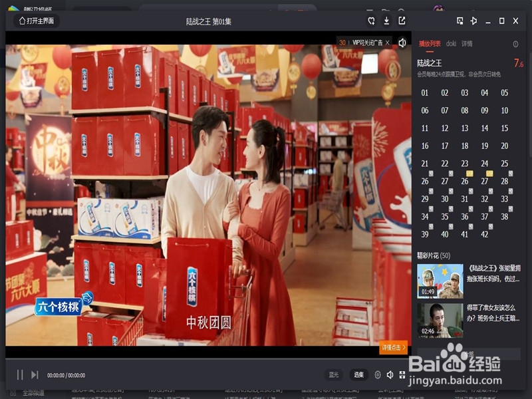Select episode 03 from the list
The width and height of the screenshot is (532, 399).
(465, 93)
